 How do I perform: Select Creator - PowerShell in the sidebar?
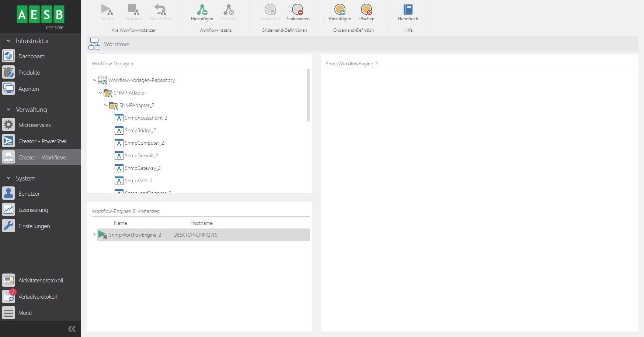tap(43, 141)
